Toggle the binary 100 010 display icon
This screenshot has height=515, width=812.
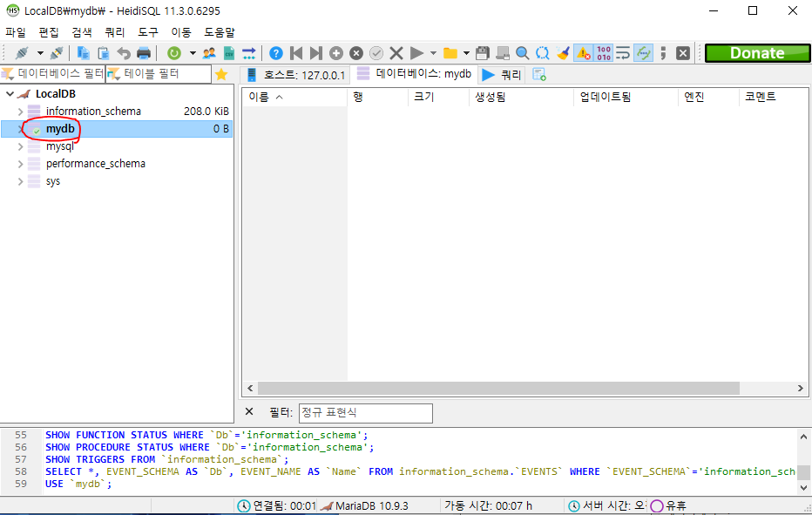coord(603,53)
